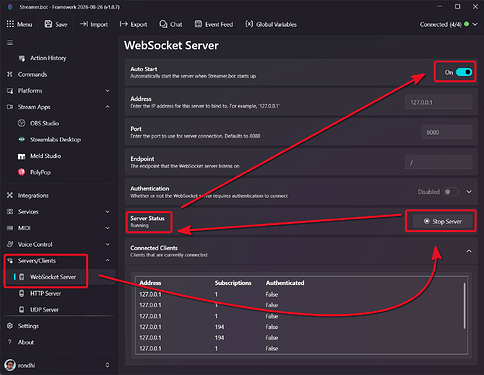Click the Save disk icon
The height and width of the screenshot is (375, 484).
(48, 24)
